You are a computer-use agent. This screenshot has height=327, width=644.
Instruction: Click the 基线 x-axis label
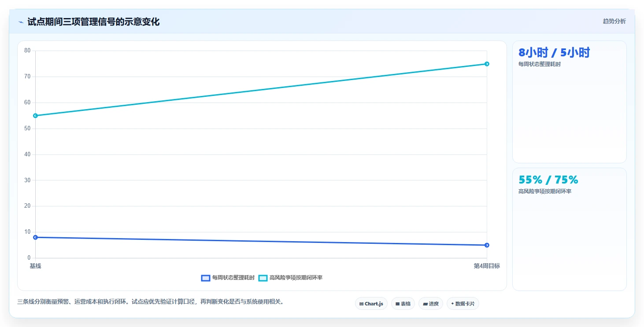tap(35, 266)
